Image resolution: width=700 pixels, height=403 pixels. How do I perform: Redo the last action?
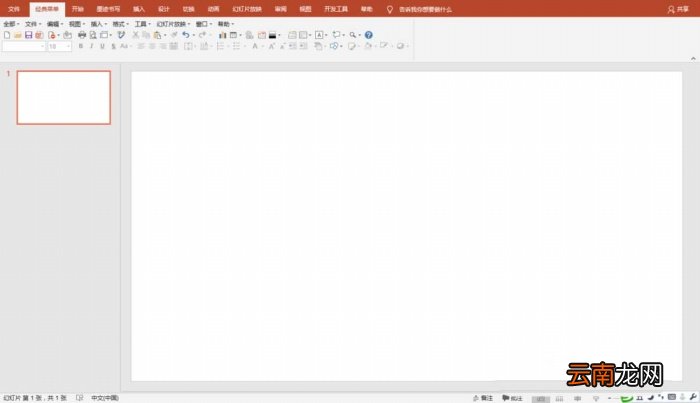coord(202,35)
